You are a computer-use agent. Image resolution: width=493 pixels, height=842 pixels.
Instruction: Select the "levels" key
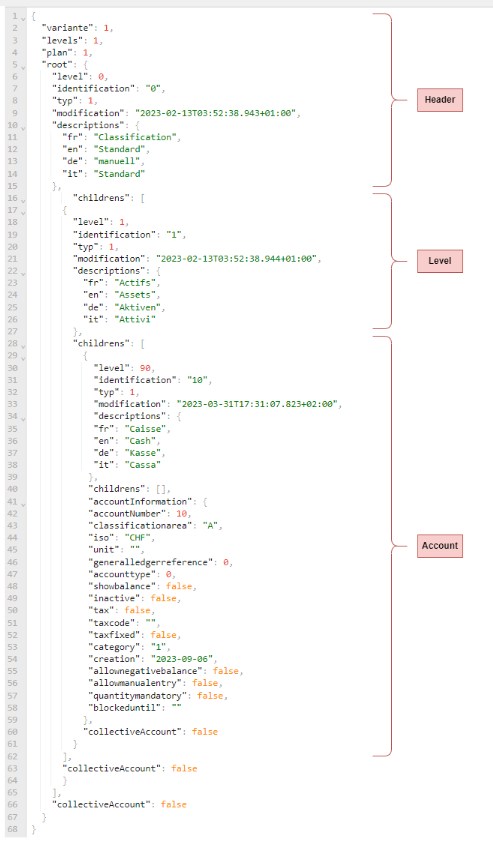[x=62, y=40]
